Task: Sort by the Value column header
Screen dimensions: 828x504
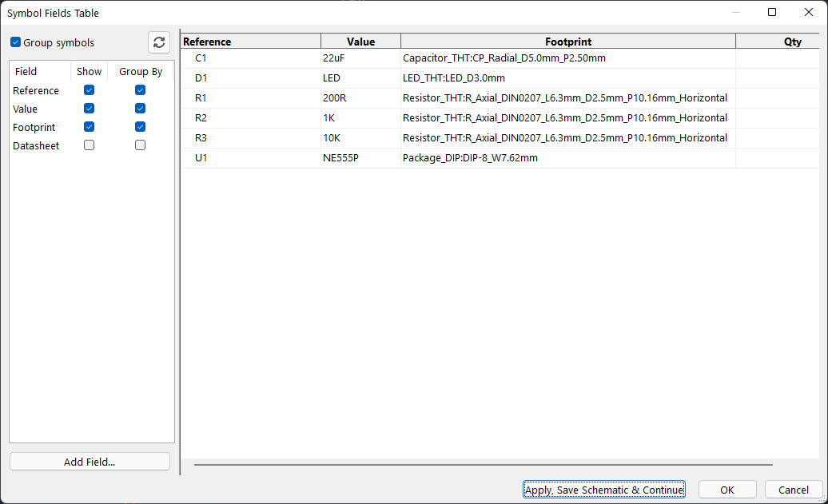Action: 360,42
